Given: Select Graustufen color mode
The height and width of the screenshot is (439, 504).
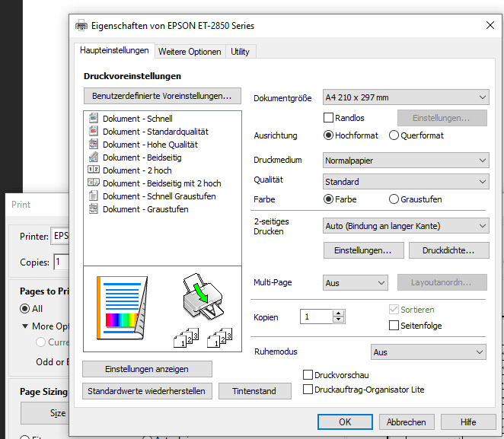Looking at the screenshot, I should (394, 199).
